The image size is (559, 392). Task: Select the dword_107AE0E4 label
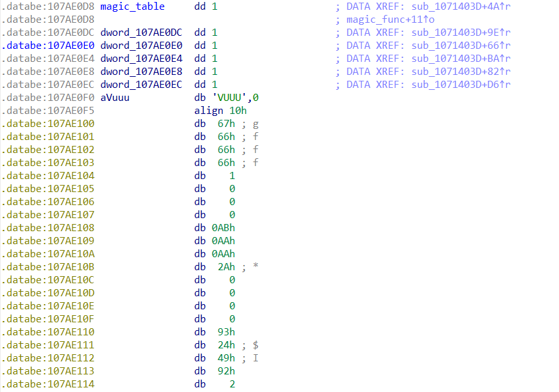pos(141,59)
